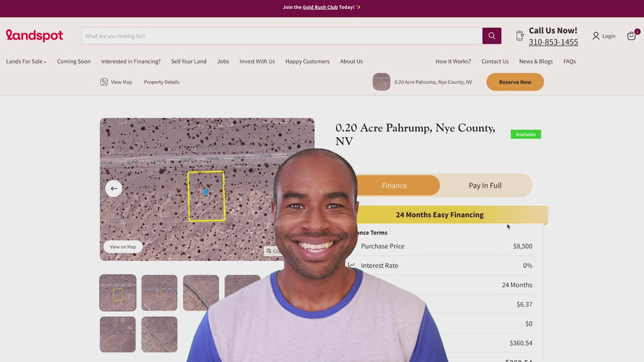Viewport: 644px width, 362px height.
Task: Call the phone number 310-853-1455
Action: tap(553, 42)
